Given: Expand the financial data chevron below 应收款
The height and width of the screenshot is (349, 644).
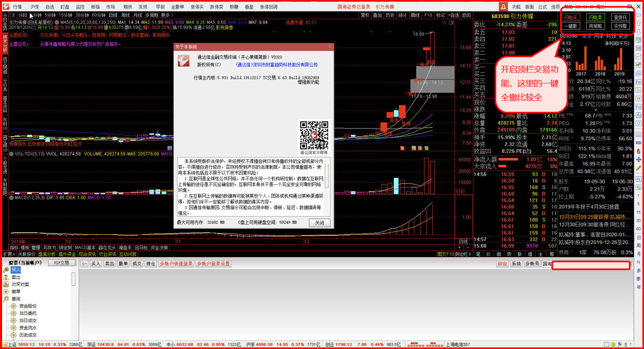Looking at the screenshot, I should pyautogui.click(x=596, y=110).
